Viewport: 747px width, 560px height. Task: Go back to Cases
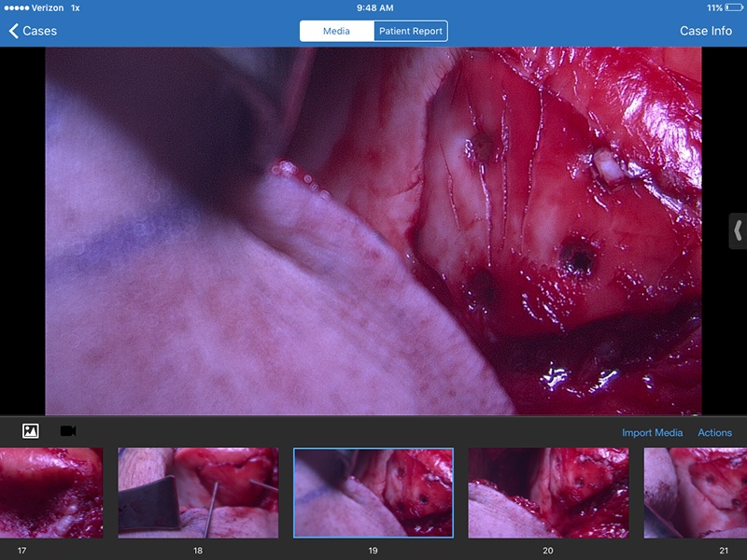33,31
